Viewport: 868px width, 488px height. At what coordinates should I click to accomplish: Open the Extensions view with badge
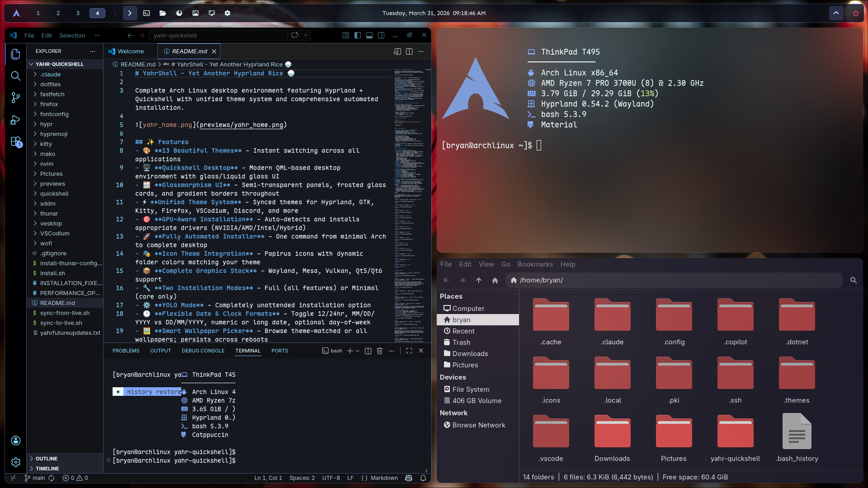[15, 141]
